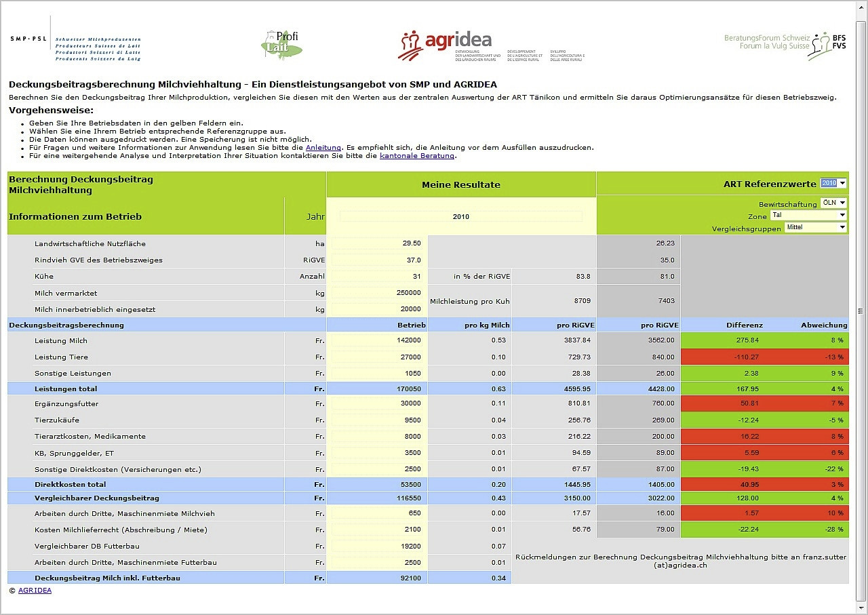Click the AGRIDEA copyright link
Viewport: 868px width, 615px height.
35,590
